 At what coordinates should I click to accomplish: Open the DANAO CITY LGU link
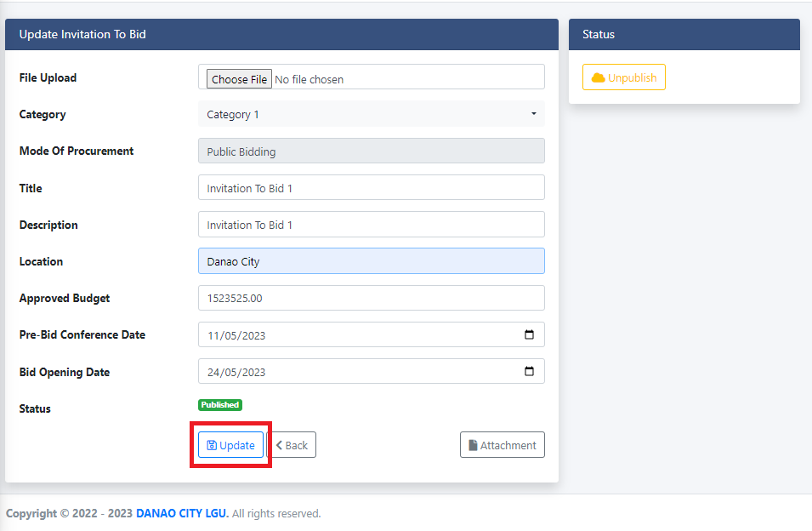[182, 513]
